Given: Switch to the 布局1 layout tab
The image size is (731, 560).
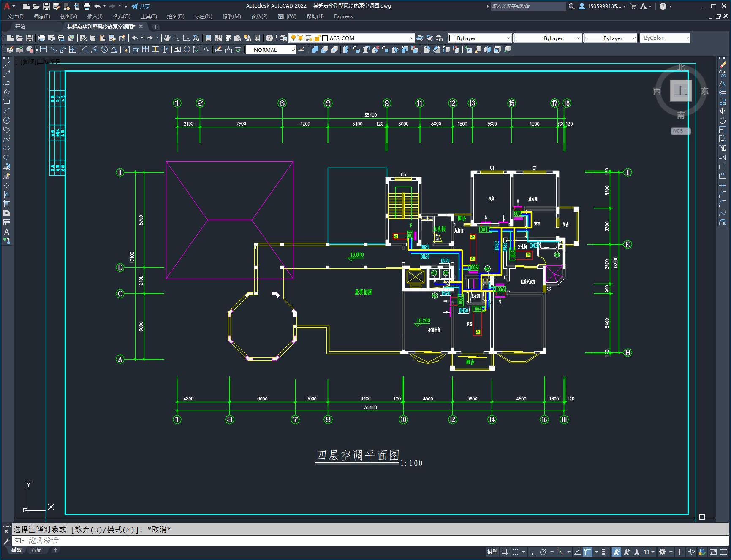Looking at the screenshot, I should point(37,550).
